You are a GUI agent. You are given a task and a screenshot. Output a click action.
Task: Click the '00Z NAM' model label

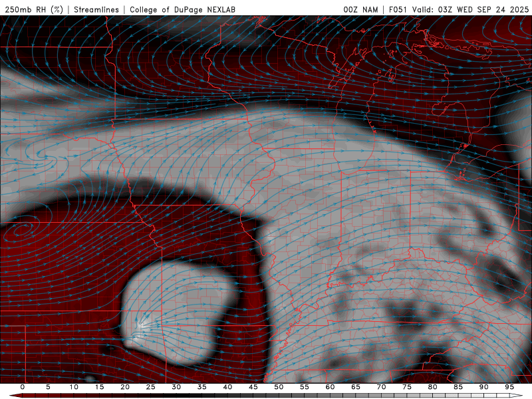coord(360,9)
